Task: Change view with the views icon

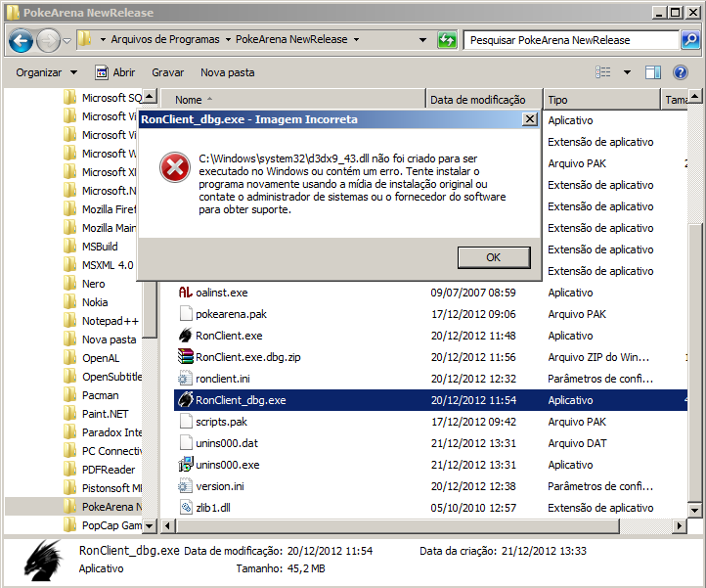Action: pos(603,72)
